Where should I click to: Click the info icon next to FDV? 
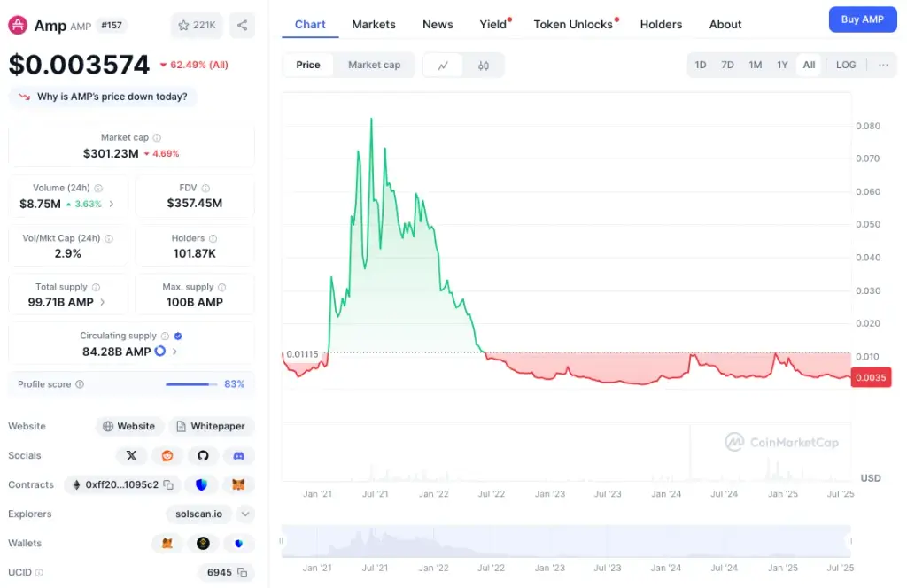click(x=205, y=188)
